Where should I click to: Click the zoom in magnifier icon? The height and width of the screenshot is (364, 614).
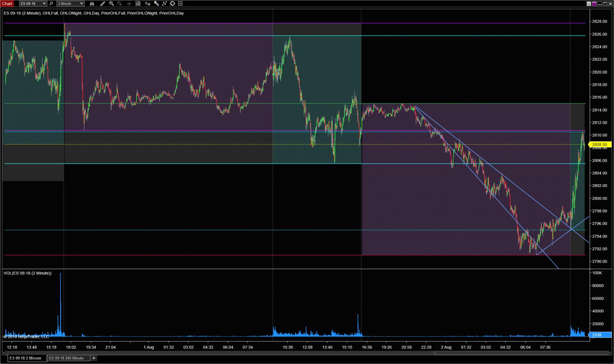pyautogui.click(x=111, y=4)
